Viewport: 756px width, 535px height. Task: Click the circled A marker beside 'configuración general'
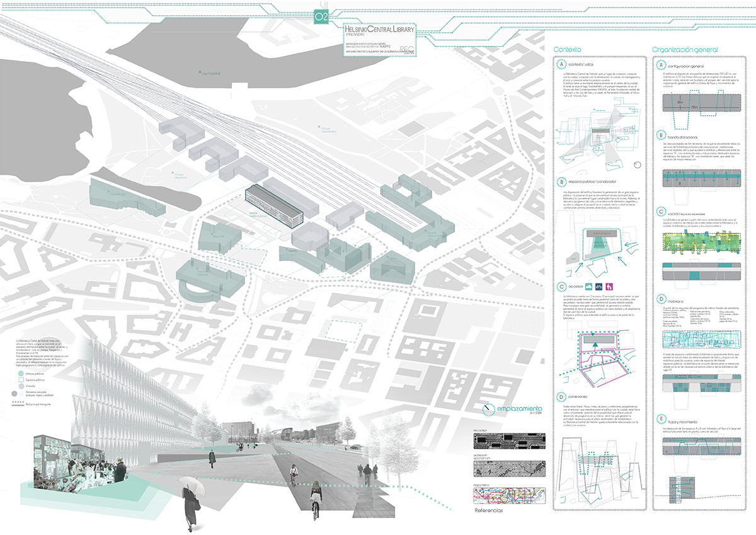[x=660, y=65]
